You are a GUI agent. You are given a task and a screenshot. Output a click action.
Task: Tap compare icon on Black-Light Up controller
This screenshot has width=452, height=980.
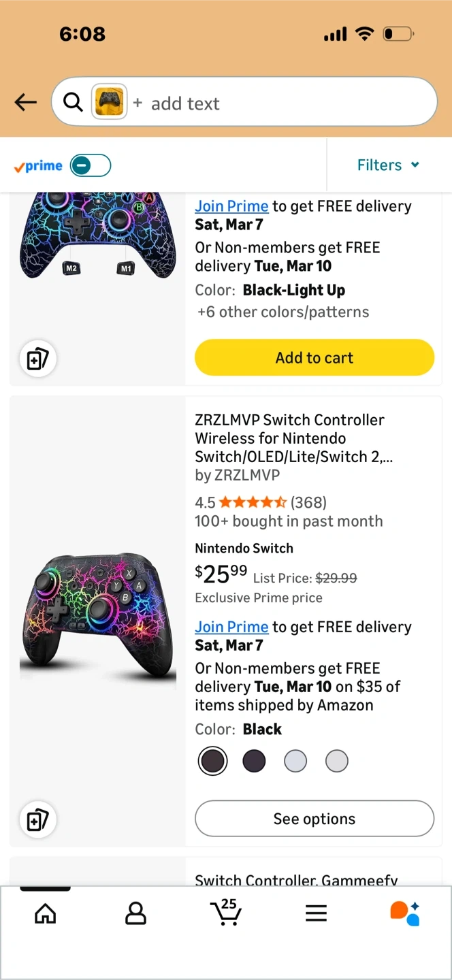tap(37, 359)
